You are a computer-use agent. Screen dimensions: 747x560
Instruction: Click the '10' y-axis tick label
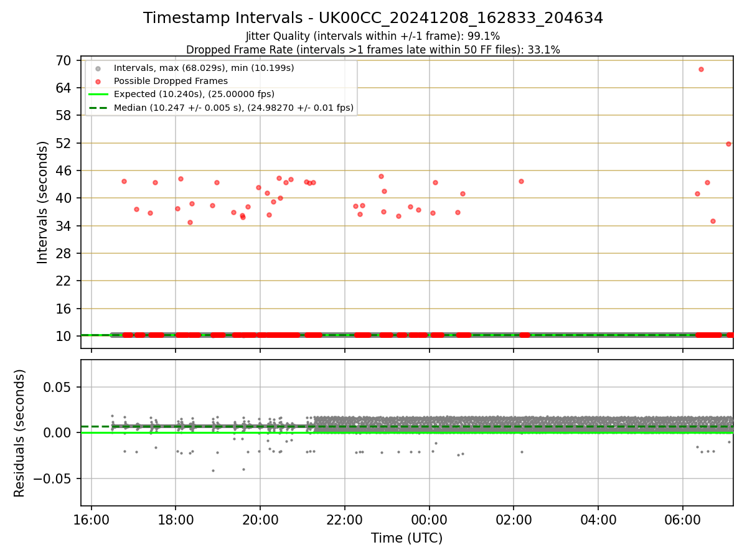pos(63,336)
